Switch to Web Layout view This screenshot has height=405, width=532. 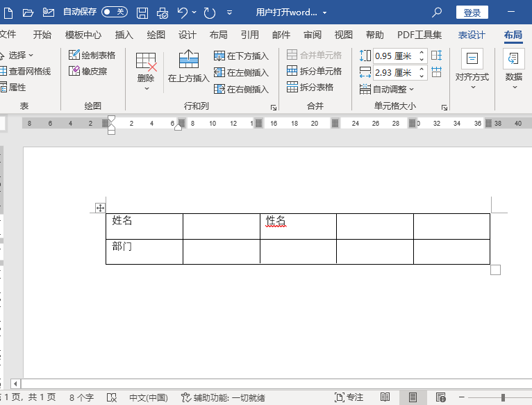click(x=441, y=397)
